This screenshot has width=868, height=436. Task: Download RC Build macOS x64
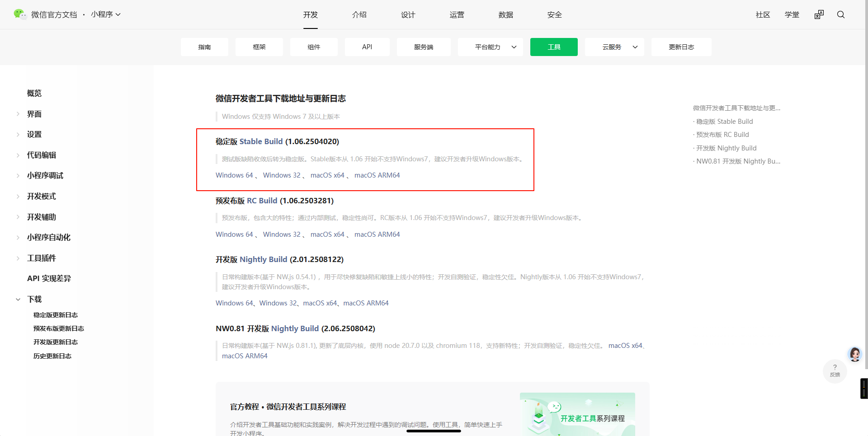[327, 234]
